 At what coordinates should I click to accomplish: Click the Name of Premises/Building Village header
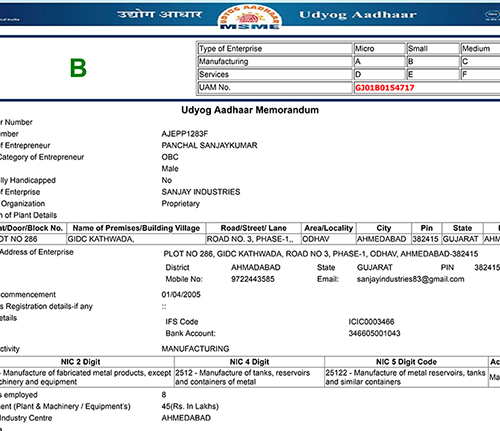136,228
